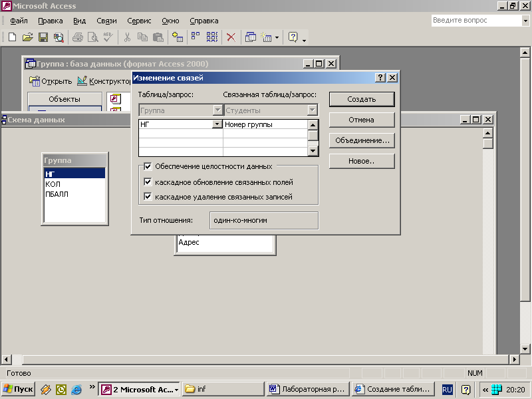The height and width of the screenshot is (399, 532).
Task: Switch to Лабораторная р... Word taskbar button
Action: 308,389
